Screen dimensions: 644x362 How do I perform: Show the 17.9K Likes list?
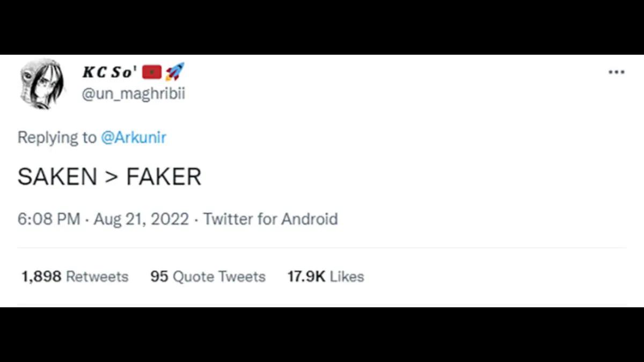click(x=326, y=277)
